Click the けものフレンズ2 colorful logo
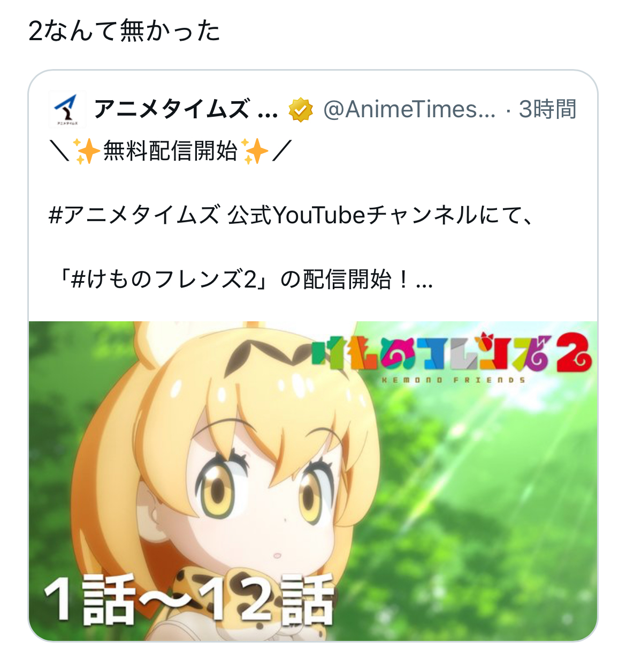 452,353
